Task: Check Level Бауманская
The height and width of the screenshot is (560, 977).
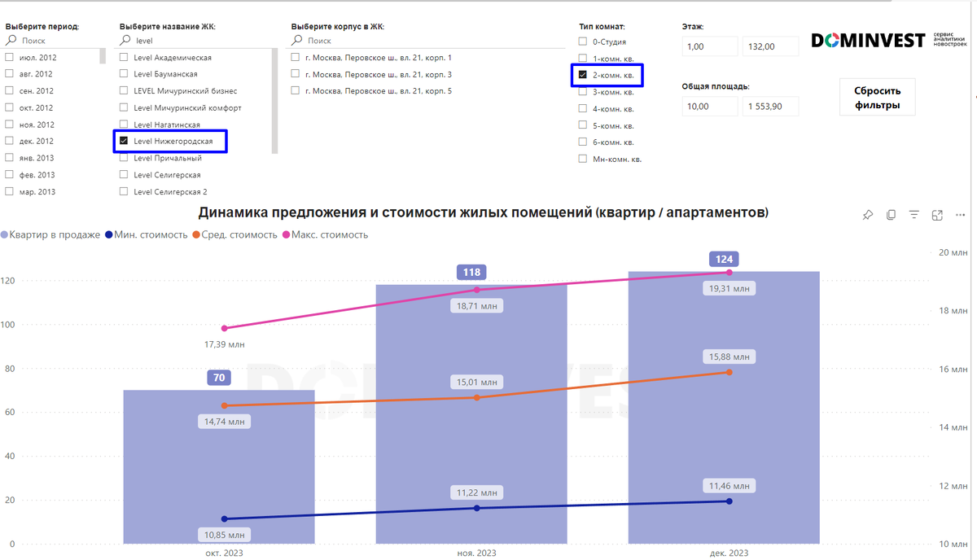Action: (x=124, y=74)
